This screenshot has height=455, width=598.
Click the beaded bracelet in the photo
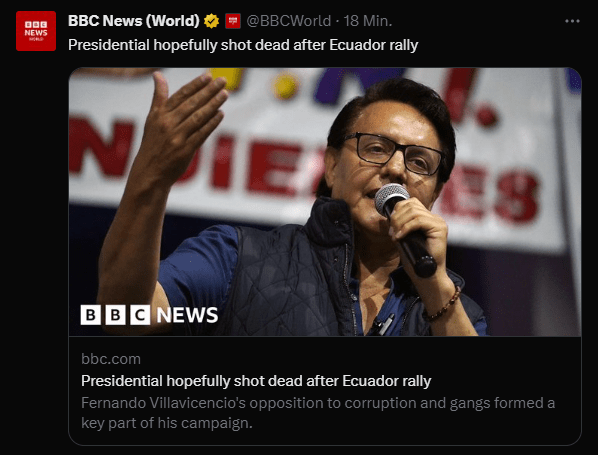point(442,305)
